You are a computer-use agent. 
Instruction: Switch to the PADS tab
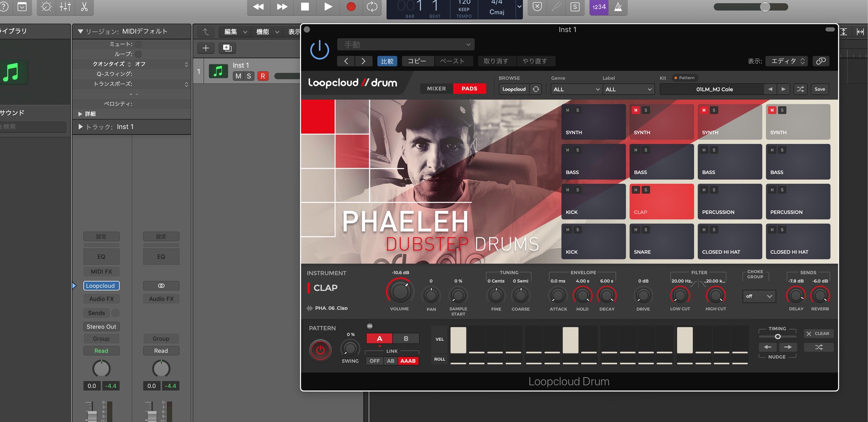point(469,89)
